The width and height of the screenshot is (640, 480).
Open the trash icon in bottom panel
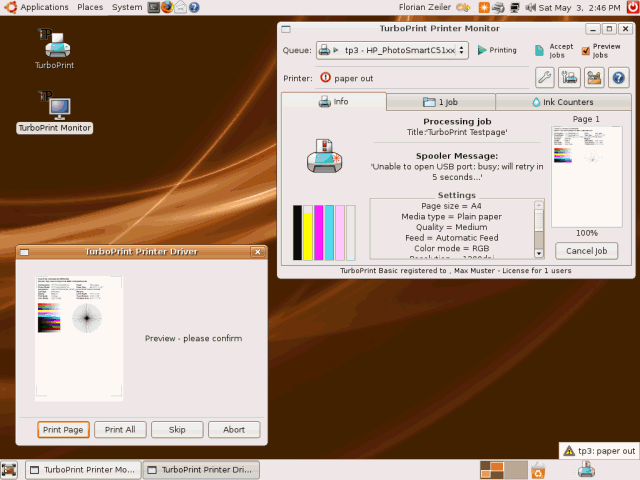click(x=538, y=470)
